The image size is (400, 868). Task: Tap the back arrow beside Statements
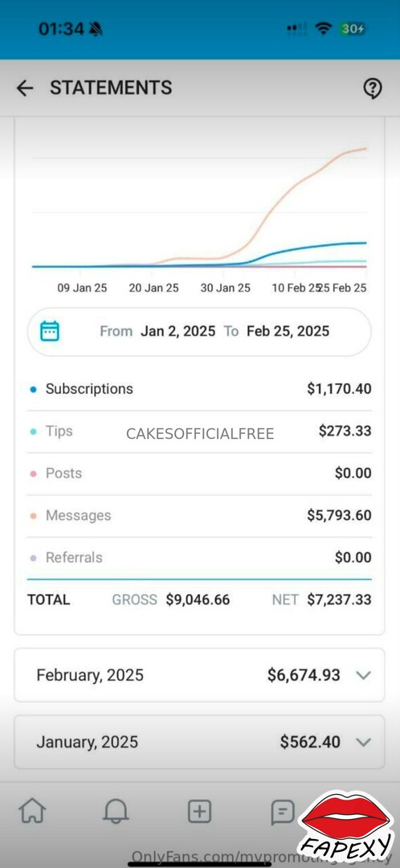(x=25, y=88)
